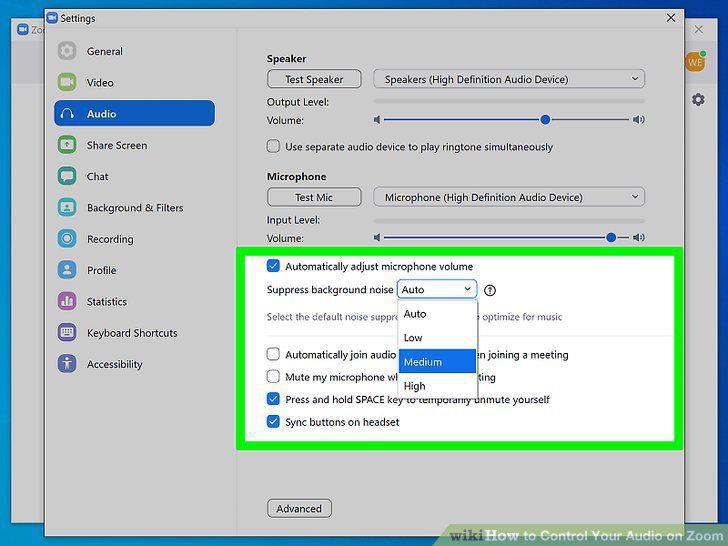Select Auto from noise suppression list
The width and height of the screenshot is (728, 546).
point(437,314)
